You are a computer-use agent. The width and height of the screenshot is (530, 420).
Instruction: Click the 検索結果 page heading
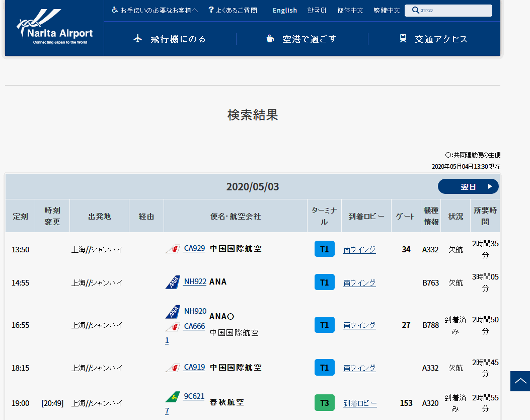[253, 115]
